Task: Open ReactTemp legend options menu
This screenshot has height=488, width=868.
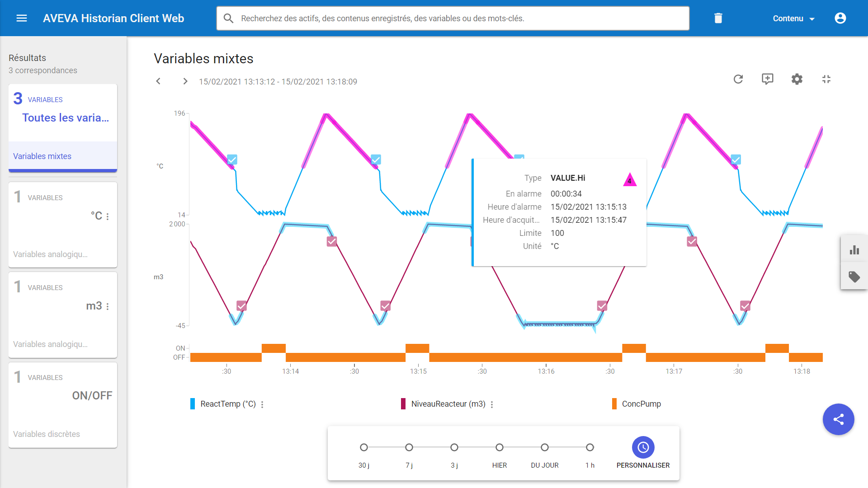Action: coord(262,404)
